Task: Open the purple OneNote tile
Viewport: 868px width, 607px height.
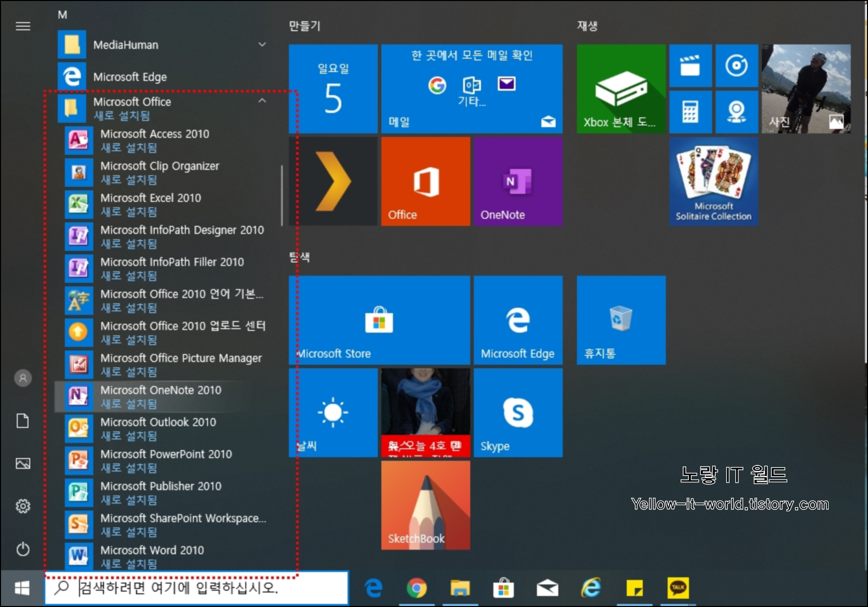Action: pyautogui.click(x=518, y=181)
